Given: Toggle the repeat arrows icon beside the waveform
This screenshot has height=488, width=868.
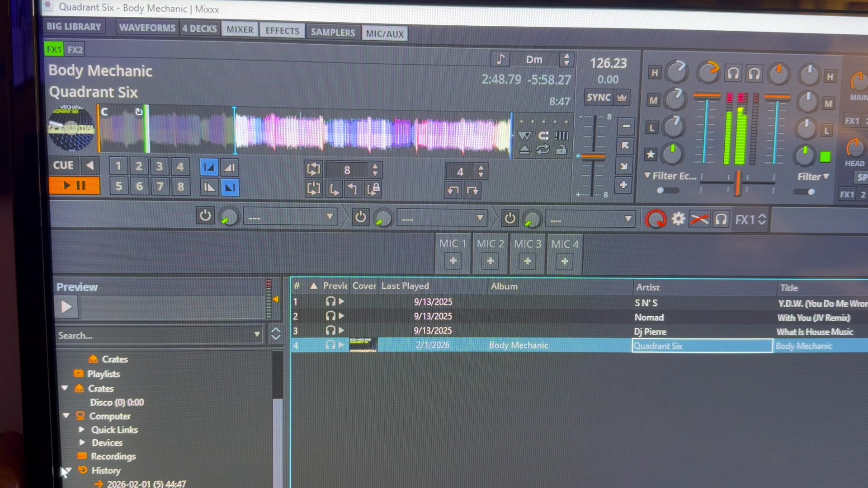Looking at the screenshot, I should pos(543,150).
